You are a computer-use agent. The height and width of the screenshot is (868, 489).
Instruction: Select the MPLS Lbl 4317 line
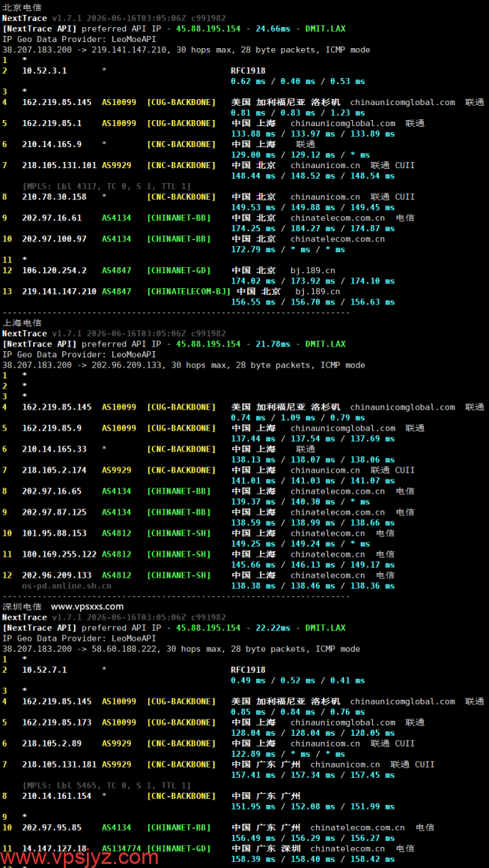(106, 186)
